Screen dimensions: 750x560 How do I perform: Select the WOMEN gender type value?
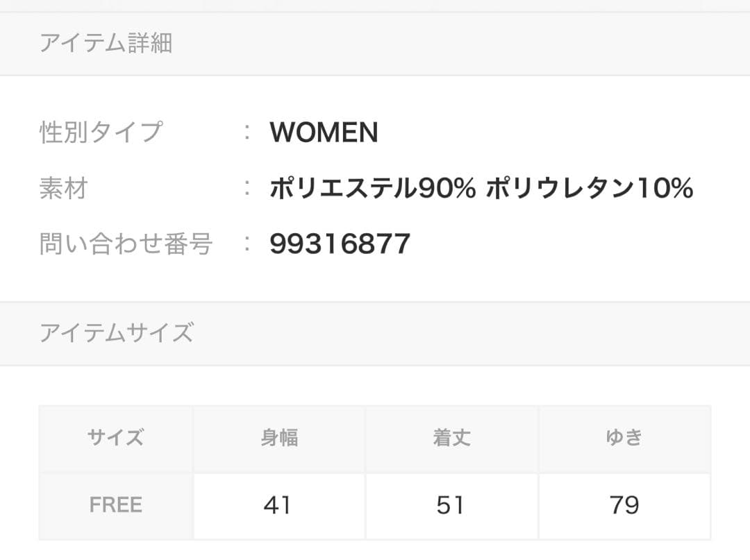pyautogui.click(x=324, y=132)
